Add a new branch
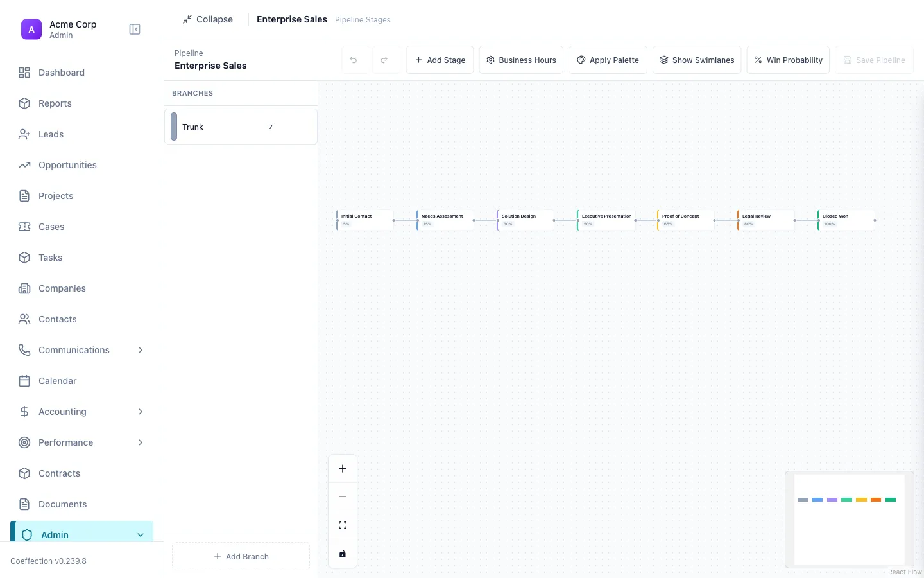The image size is (924, 578). 241,556
